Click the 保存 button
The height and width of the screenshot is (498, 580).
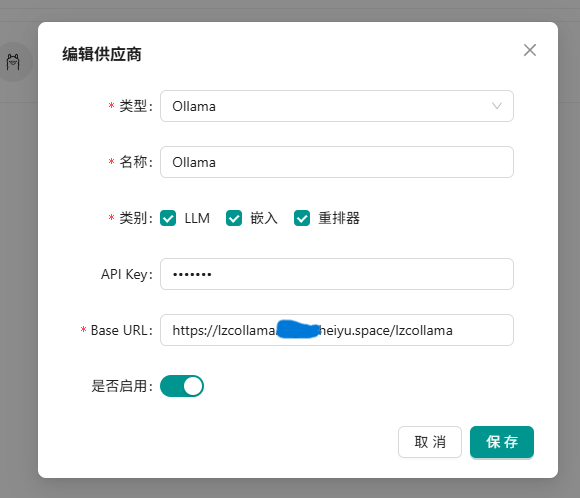click(x=502, y=442)
